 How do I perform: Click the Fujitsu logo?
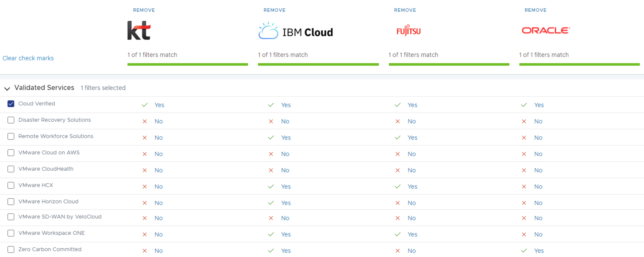coord(409,30)
